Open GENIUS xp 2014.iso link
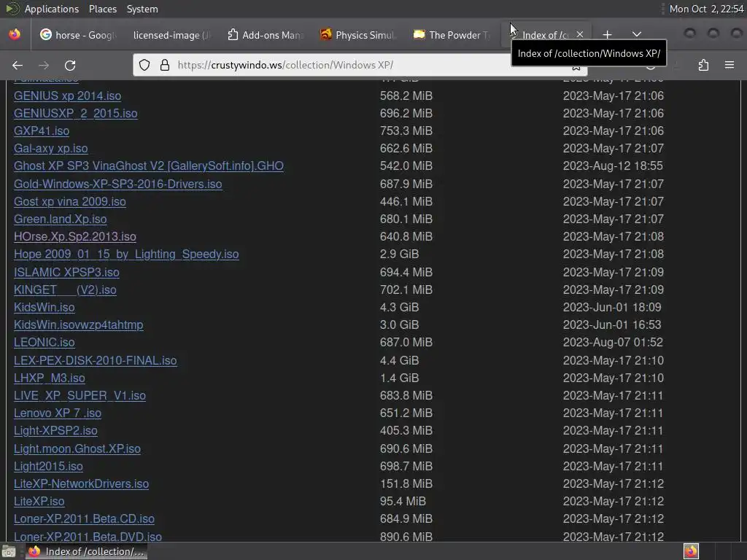 click(67, 96)
